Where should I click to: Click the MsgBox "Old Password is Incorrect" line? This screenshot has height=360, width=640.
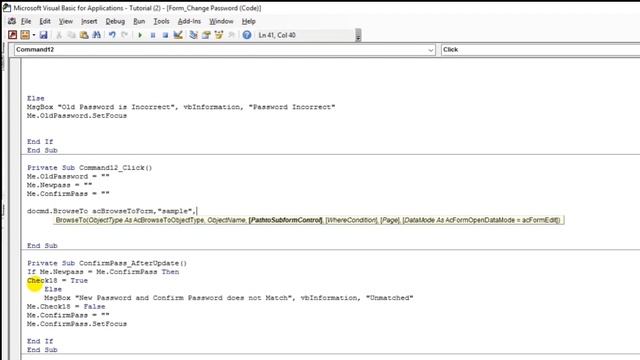181,107
